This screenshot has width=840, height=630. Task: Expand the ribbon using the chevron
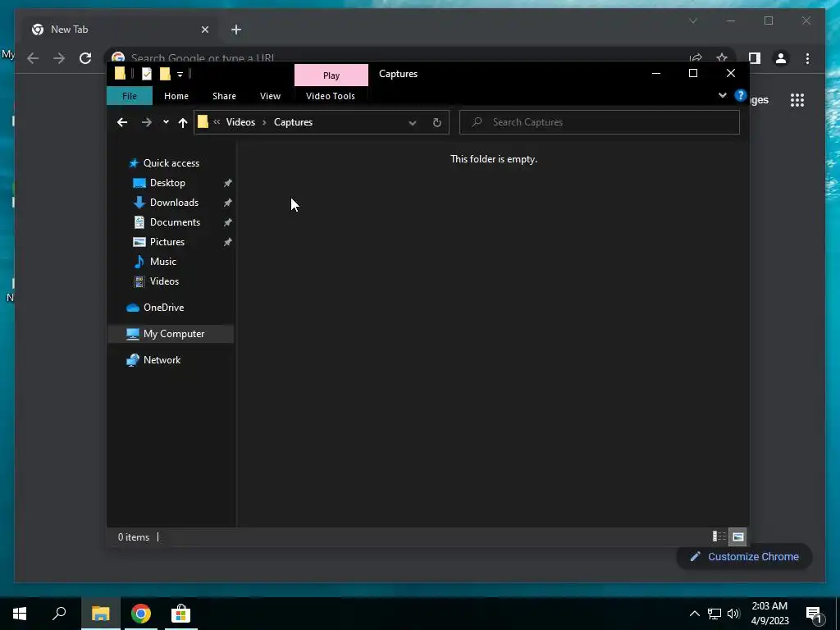pos(722,95)
